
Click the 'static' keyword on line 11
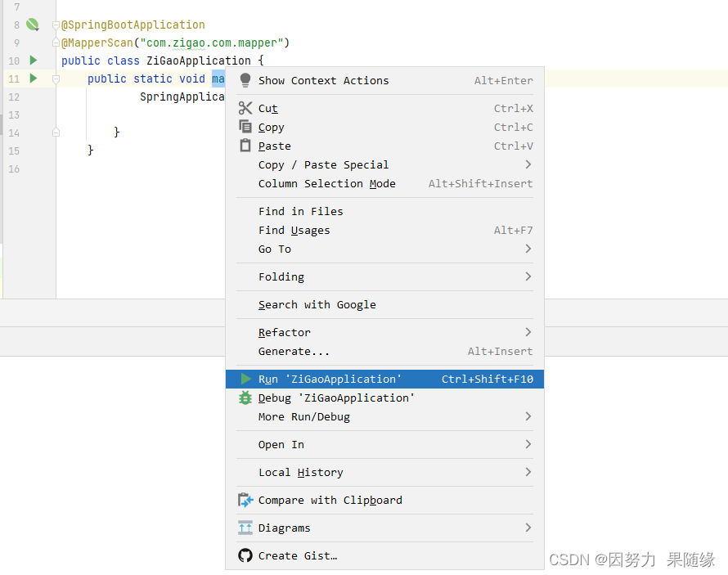click(153, 79)
